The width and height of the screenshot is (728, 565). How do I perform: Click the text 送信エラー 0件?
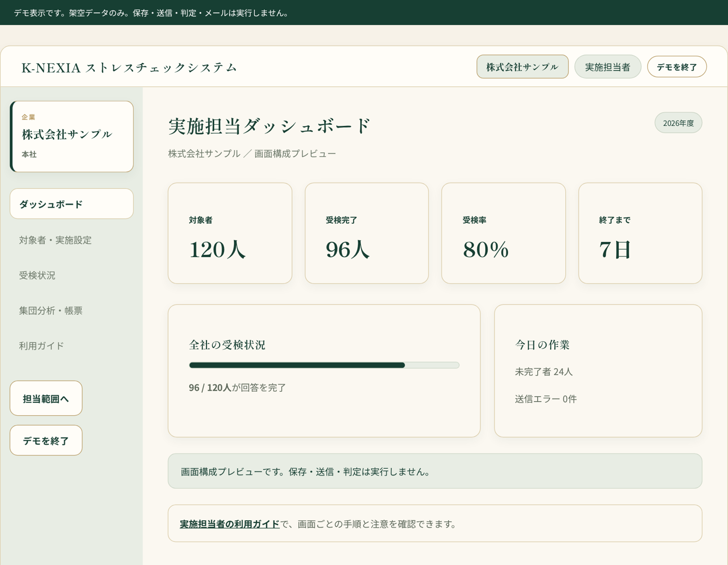(x=545, y=399)
